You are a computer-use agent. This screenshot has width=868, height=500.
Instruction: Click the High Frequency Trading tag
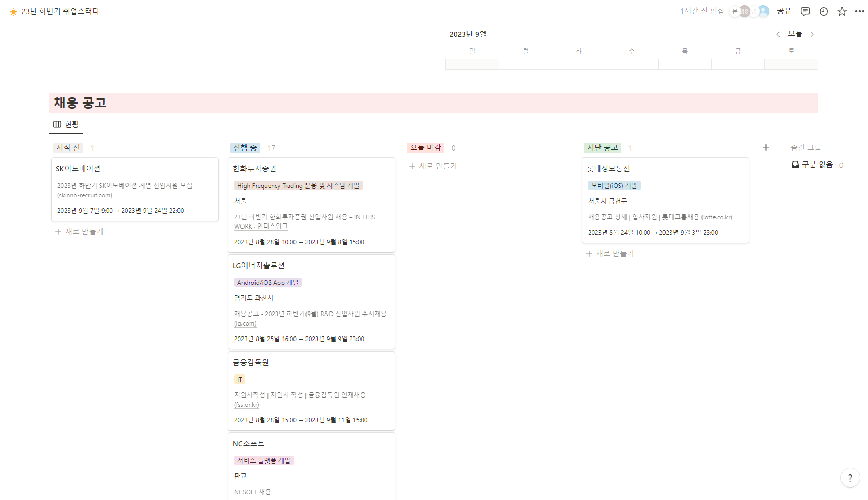point(298,186)
